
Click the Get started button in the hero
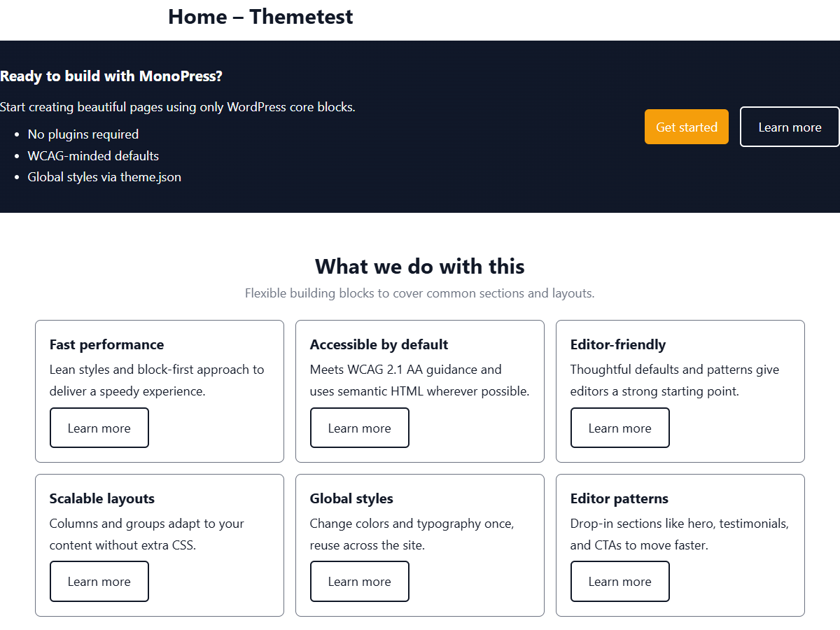click(686, 127)
